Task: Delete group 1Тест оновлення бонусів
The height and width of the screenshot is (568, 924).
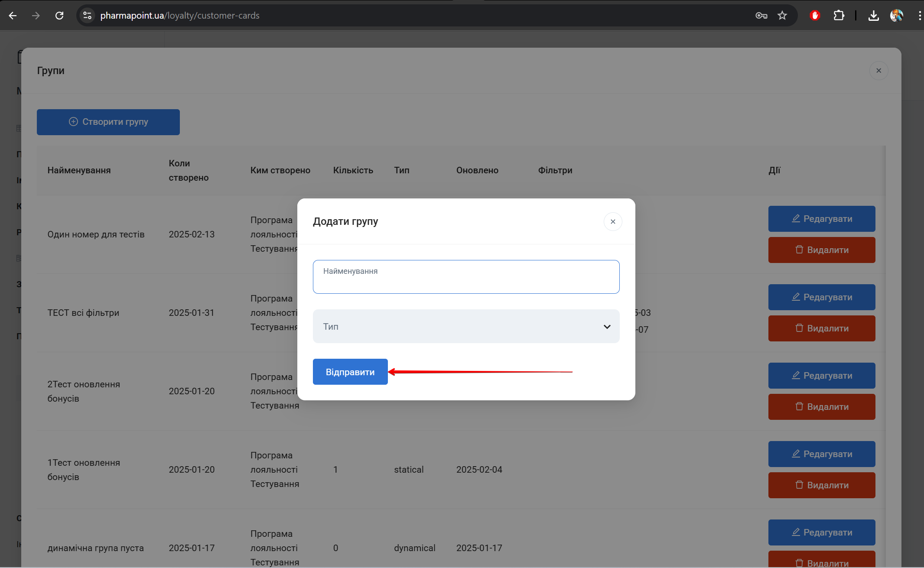Action: [x=822, y=485]
